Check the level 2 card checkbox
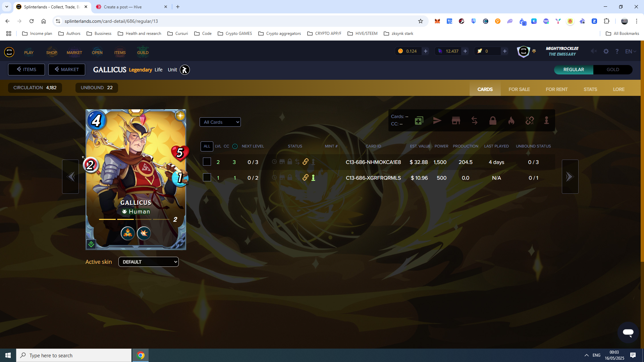This screenshot has width=644, height=362. pos(207,162)
